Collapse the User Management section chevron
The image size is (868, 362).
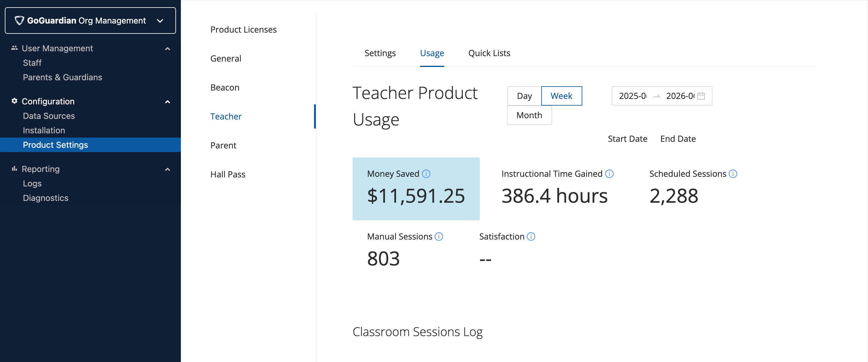point(168,49)
